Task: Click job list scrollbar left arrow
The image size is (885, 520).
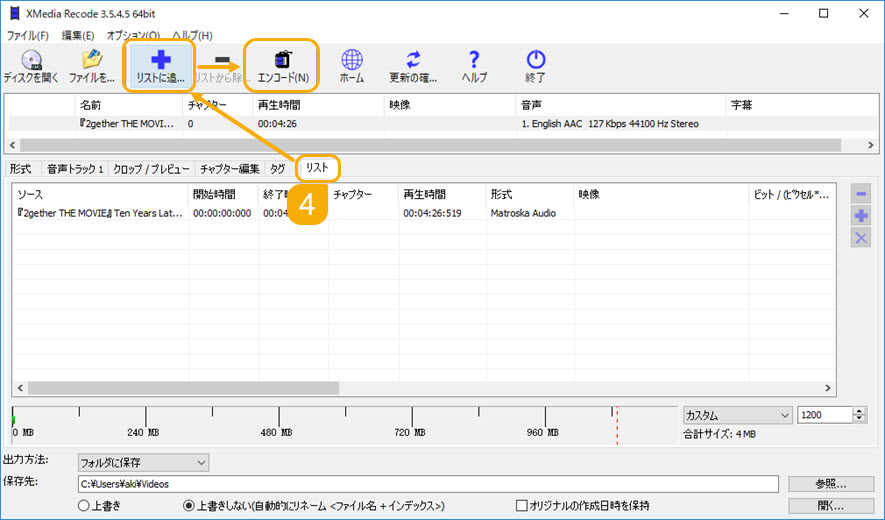Action: pos(20,388)
